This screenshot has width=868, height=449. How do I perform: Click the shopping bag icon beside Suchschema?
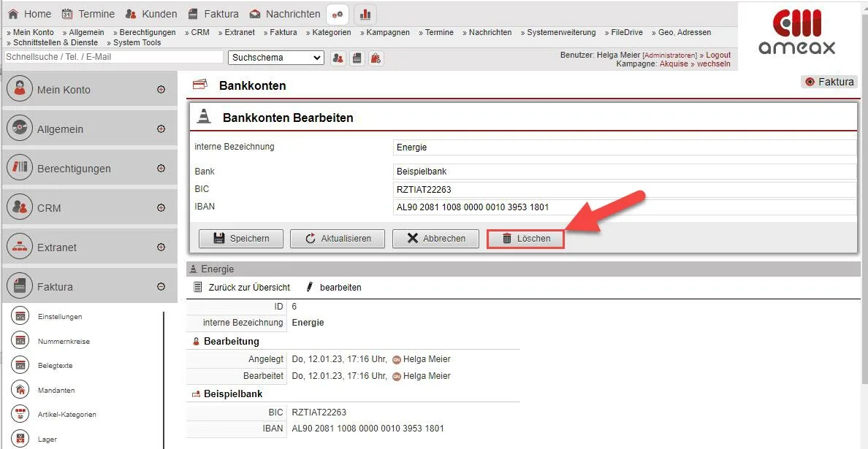click(x=376, y=58)
